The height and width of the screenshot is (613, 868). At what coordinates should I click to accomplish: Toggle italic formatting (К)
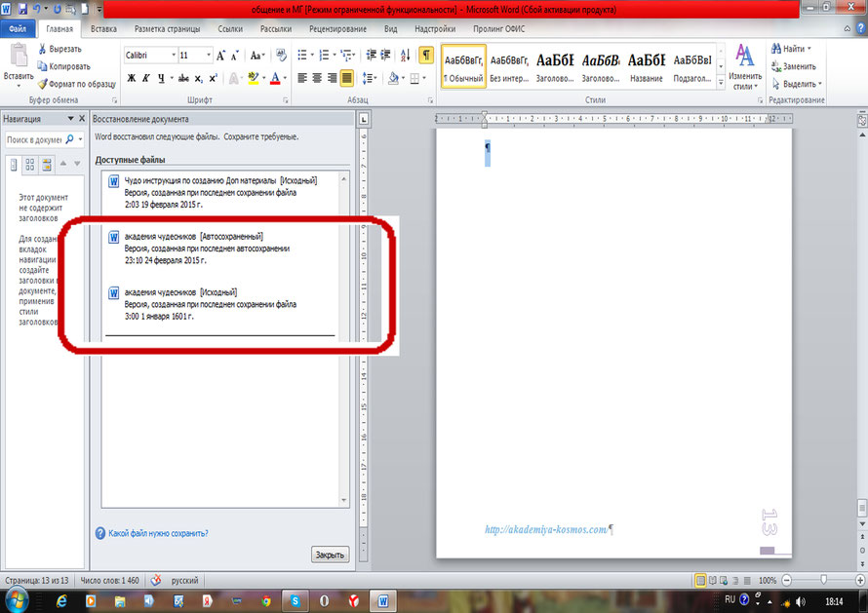(x=145, y=79)
